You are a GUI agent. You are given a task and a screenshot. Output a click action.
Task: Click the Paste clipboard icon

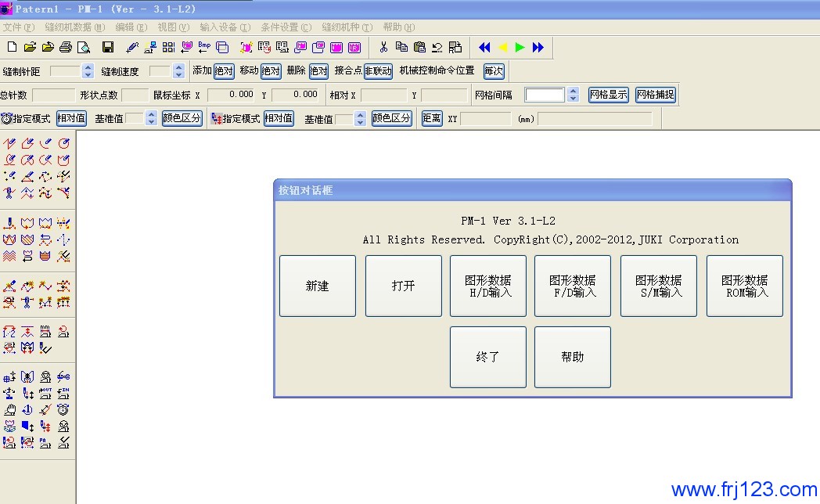[419, 47]
